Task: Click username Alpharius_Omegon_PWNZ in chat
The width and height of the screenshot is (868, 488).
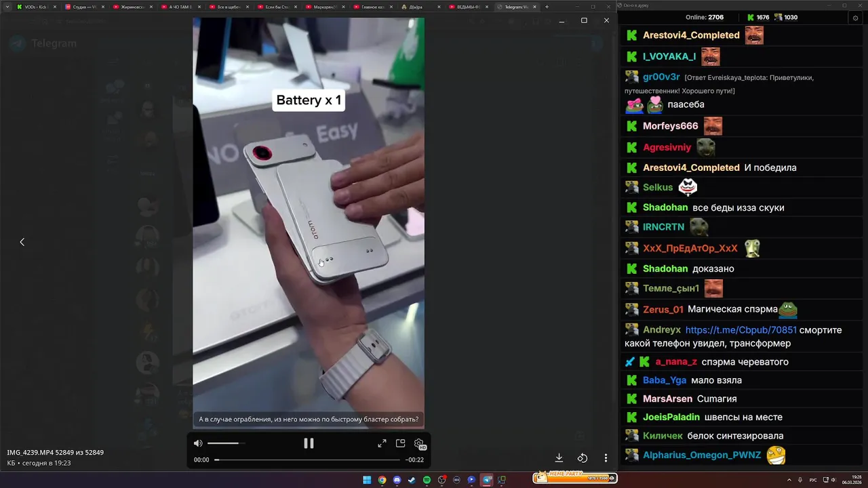Action: point(702,455)
